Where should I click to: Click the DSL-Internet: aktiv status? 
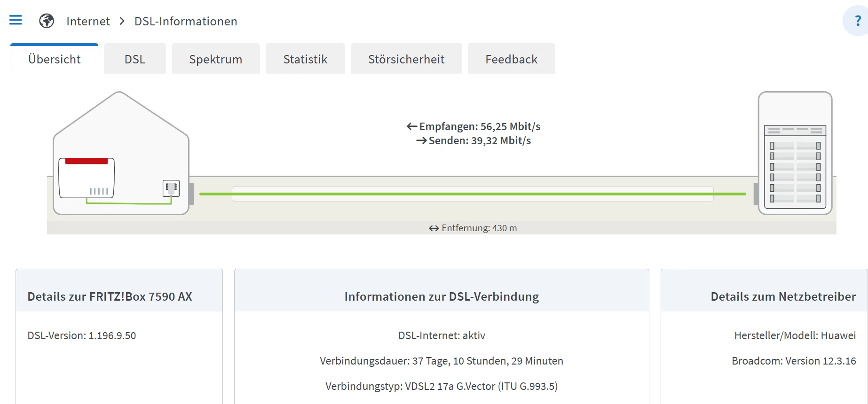tap(442, 335)
